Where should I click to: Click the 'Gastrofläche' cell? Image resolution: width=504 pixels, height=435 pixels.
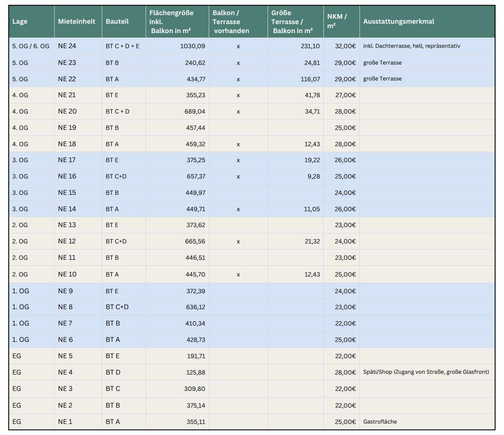click(x=380, y=422)
